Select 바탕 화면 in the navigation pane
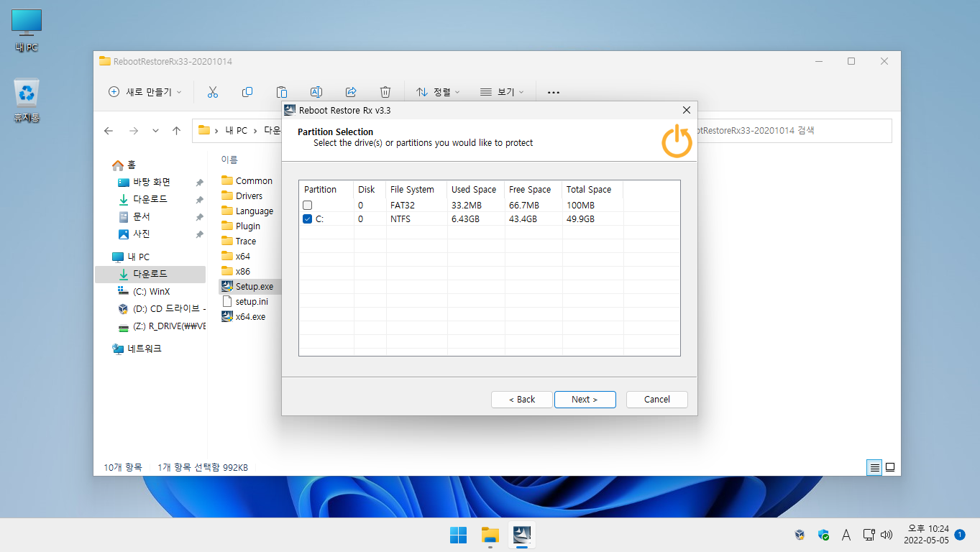Image resolution: width=980 pixels, height=552 pixels. pyautogui.click(x=150, y=183)
